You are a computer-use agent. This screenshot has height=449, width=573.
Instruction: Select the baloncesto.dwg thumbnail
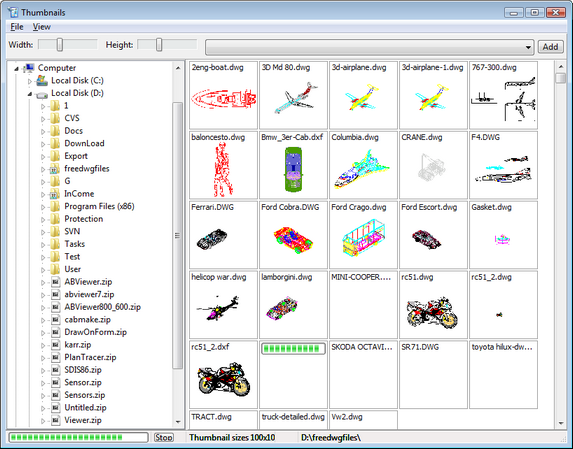point(223,165)
